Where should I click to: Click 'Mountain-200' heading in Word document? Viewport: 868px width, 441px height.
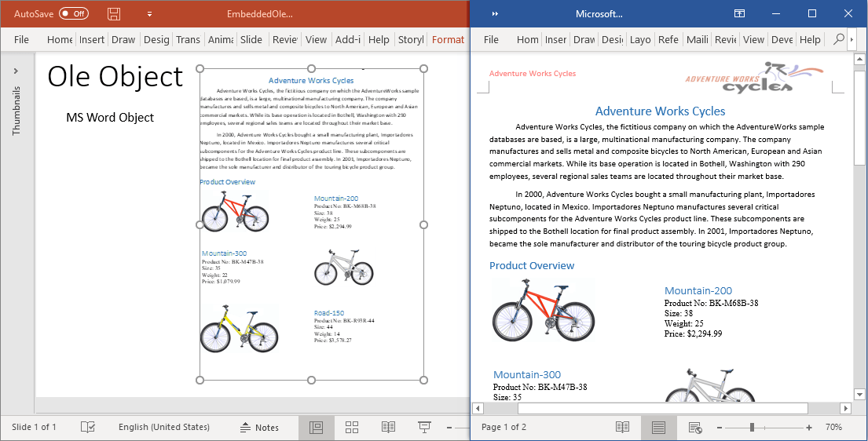698,290
